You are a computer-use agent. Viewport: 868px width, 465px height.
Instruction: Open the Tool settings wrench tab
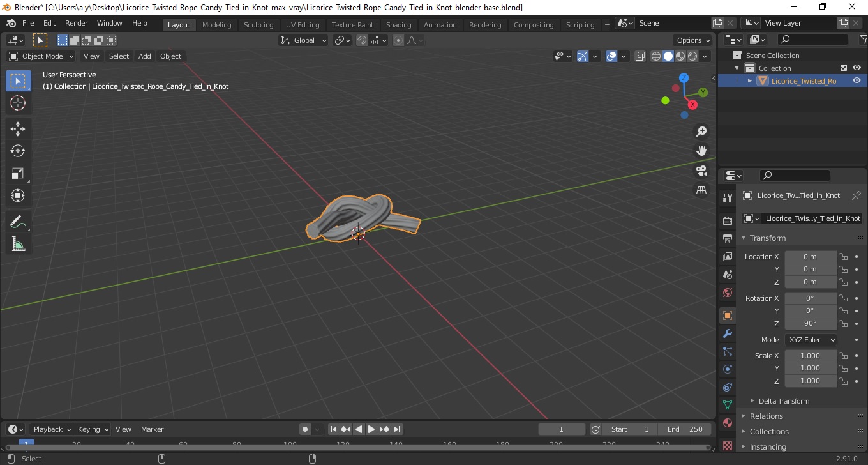(728, 197)
